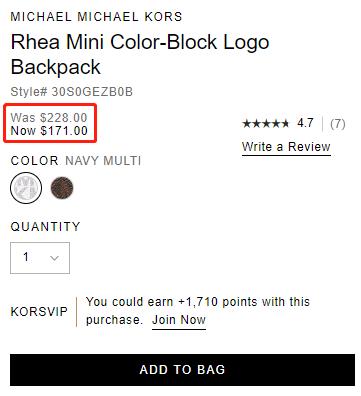The width and height of the screenshot is (361, 396).
Task: Click the (7) review count
Action: [x=338, y=124]
